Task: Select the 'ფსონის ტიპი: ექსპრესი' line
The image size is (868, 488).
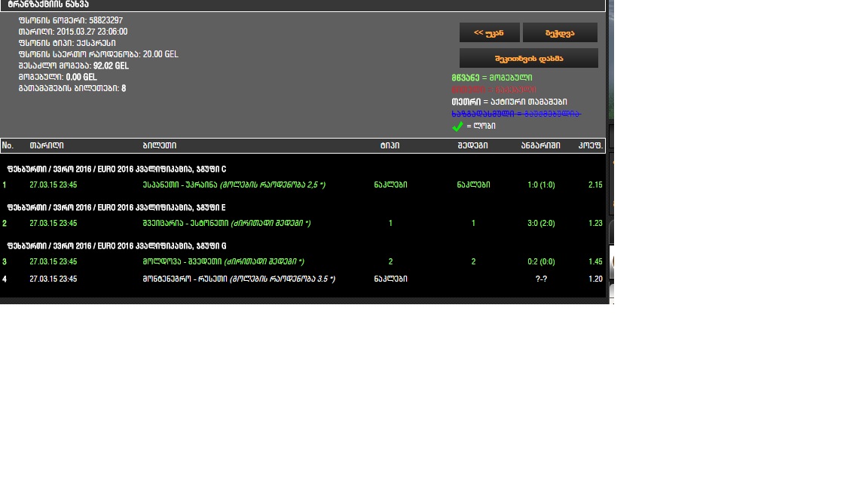Action: click(67, 43)
